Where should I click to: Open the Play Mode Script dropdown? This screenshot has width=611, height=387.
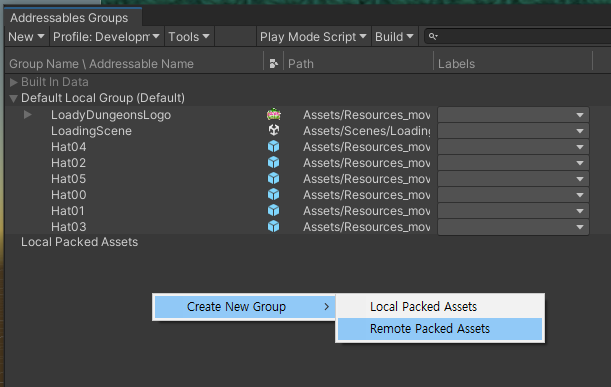pos(313,37)
